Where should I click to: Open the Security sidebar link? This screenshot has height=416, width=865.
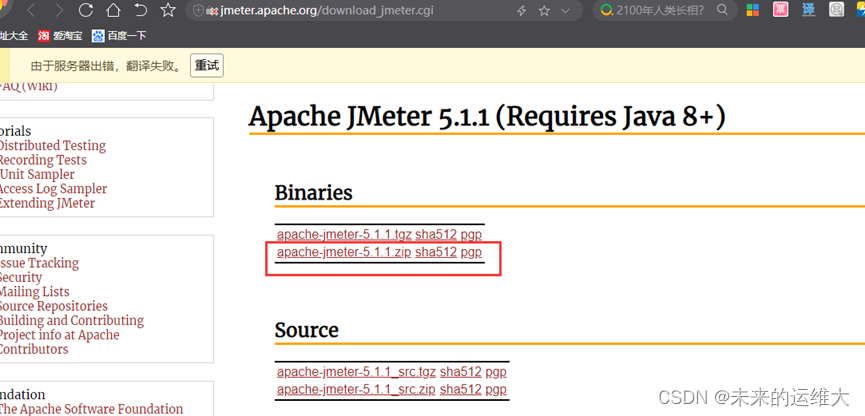click(21, 277)
